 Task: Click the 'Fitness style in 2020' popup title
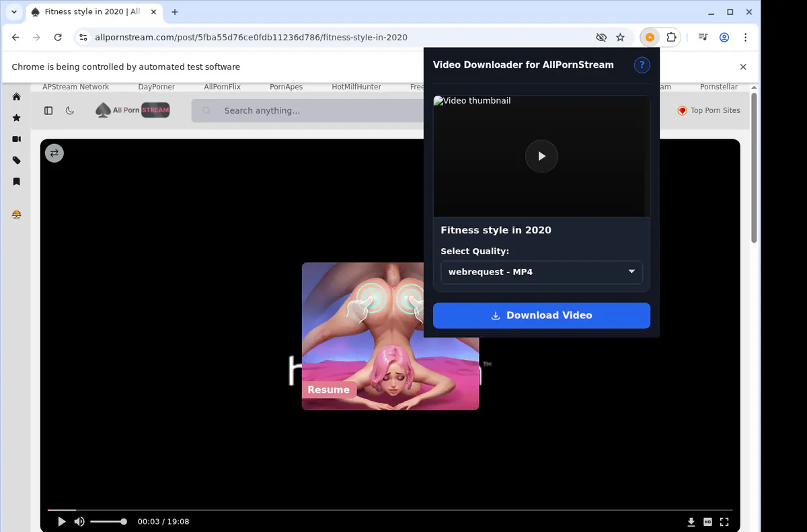pos(496,230)
